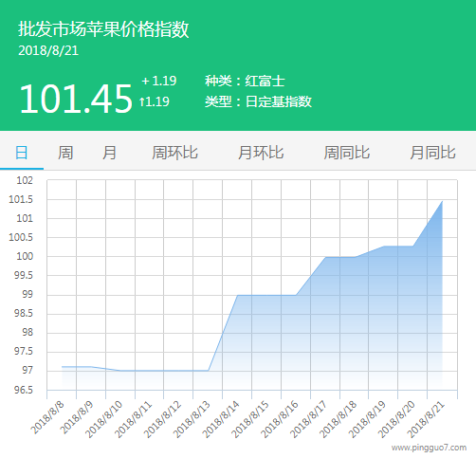Screen dimensions: 476x458
Task: Open the 月环比 tab
Action: [x=261, y=153]
